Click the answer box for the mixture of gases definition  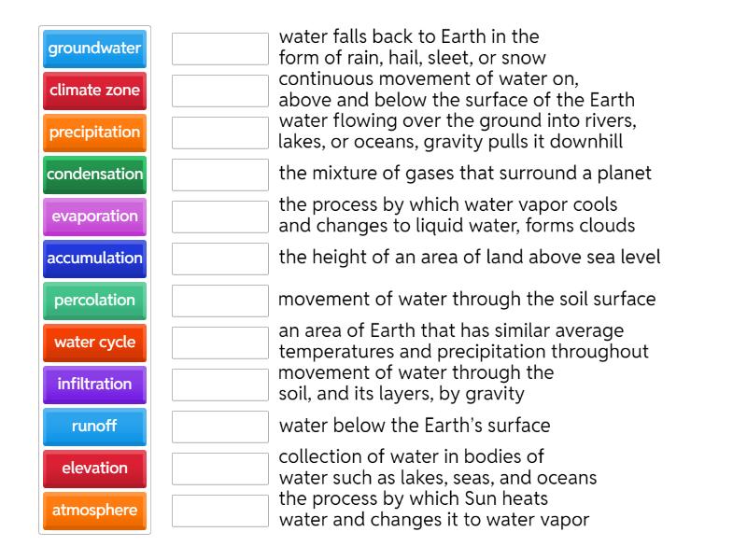point(218,172)
